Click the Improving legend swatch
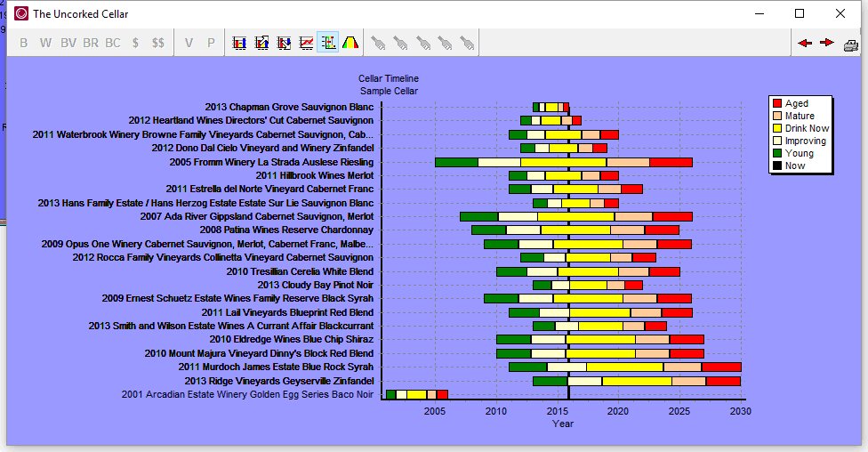 pyautogui.click(x=777, y=141)
